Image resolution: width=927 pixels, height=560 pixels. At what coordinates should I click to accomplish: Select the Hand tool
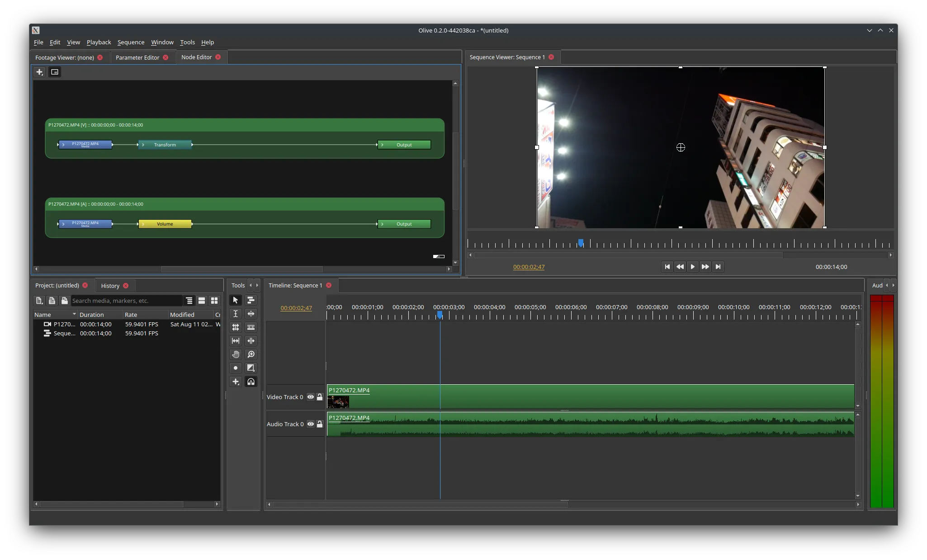click(x=235, y=354)
